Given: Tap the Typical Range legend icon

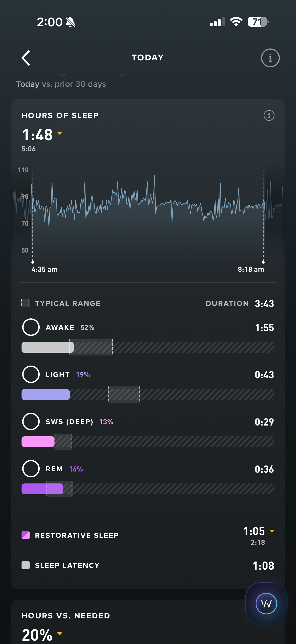Looking at the screenshot, I should click(25, 303).
